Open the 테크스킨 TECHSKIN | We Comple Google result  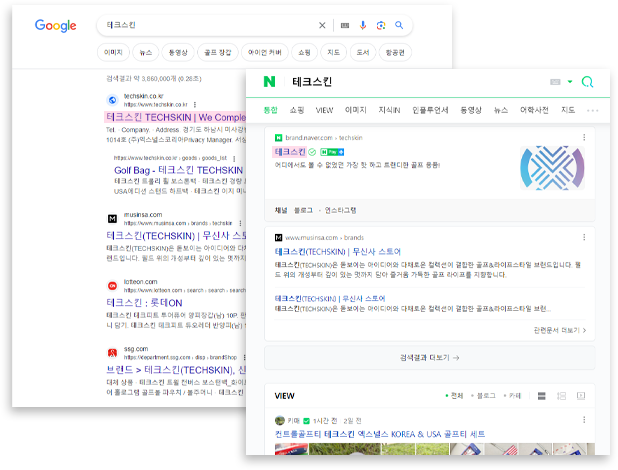[x=176, y=117]
